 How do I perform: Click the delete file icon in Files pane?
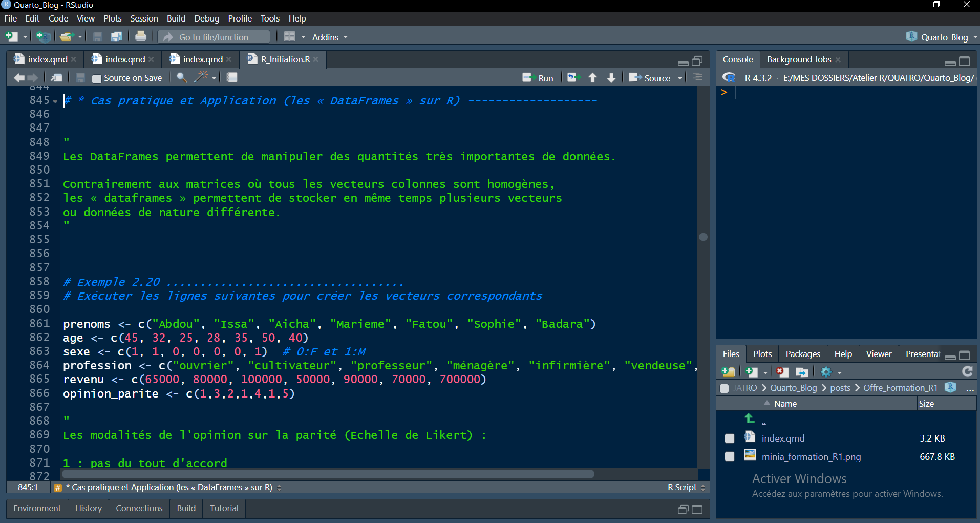pos(781,372)
